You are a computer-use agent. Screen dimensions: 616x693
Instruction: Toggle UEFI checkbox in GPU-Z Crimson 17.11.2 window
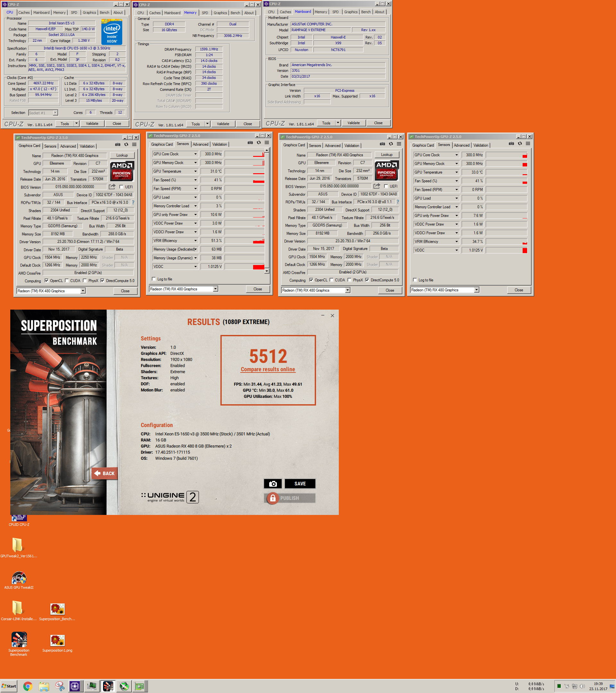click(x=121, y=187)
